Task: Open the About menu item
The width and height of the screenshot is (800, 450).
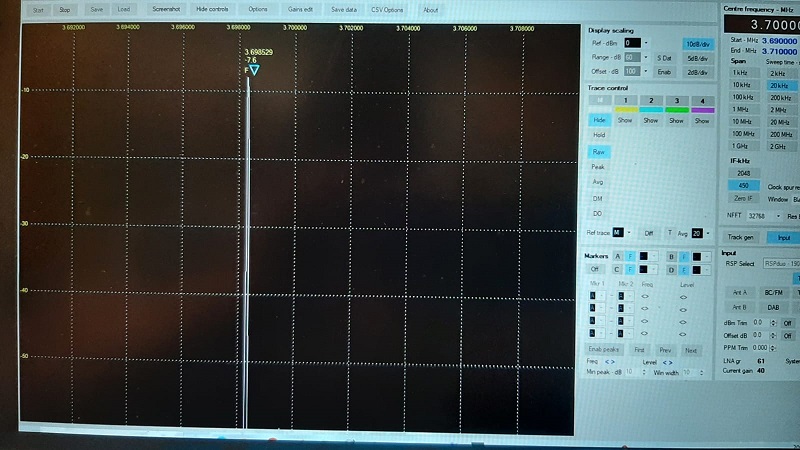Action: 430,9
